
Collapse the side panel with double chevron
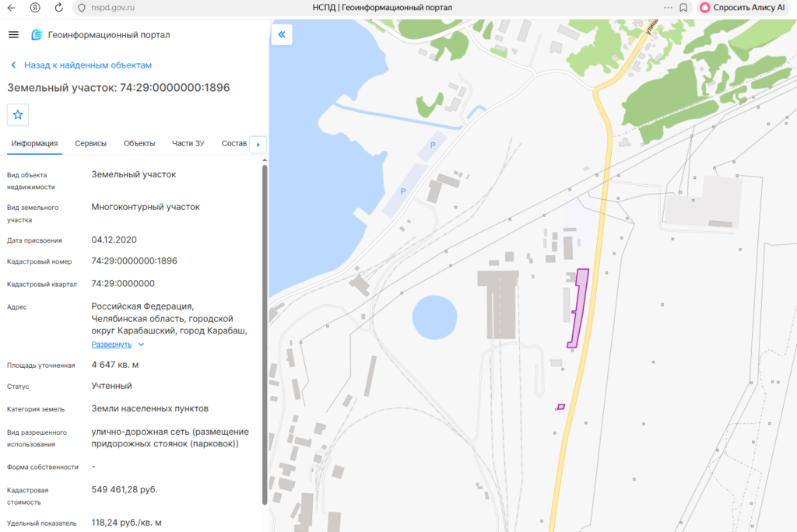pyautogui.click(x=282, y=34)
